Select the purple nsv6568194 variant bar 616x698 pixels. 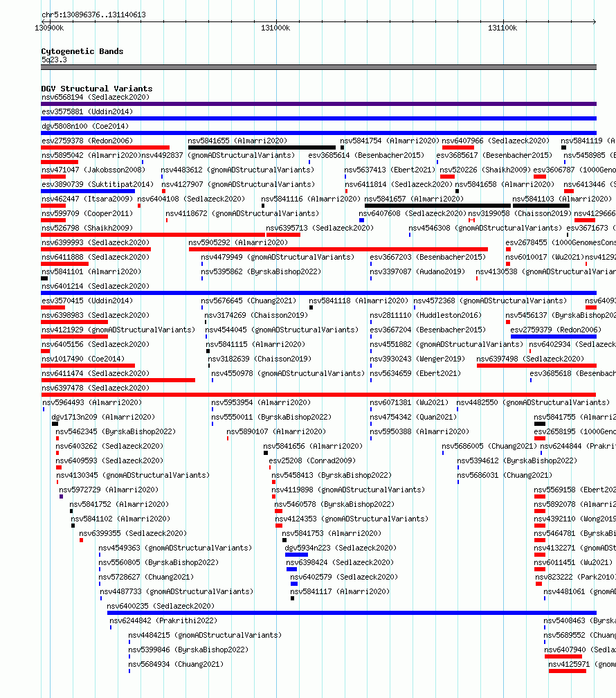tap(318, 104)
